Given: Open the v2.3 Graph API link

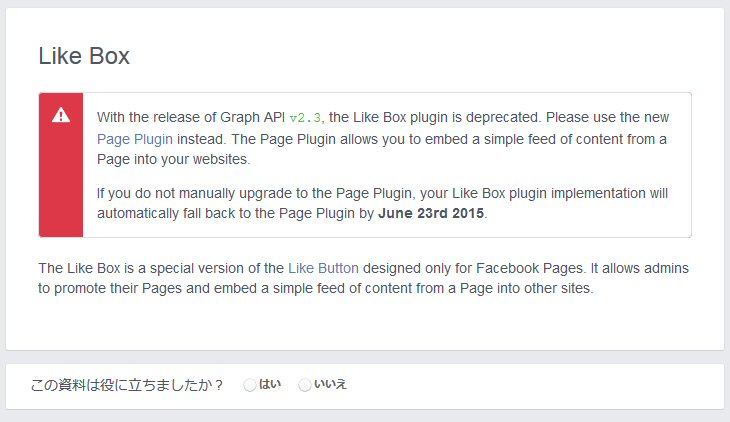Looking at the screenshot, I should pos(305,117).
